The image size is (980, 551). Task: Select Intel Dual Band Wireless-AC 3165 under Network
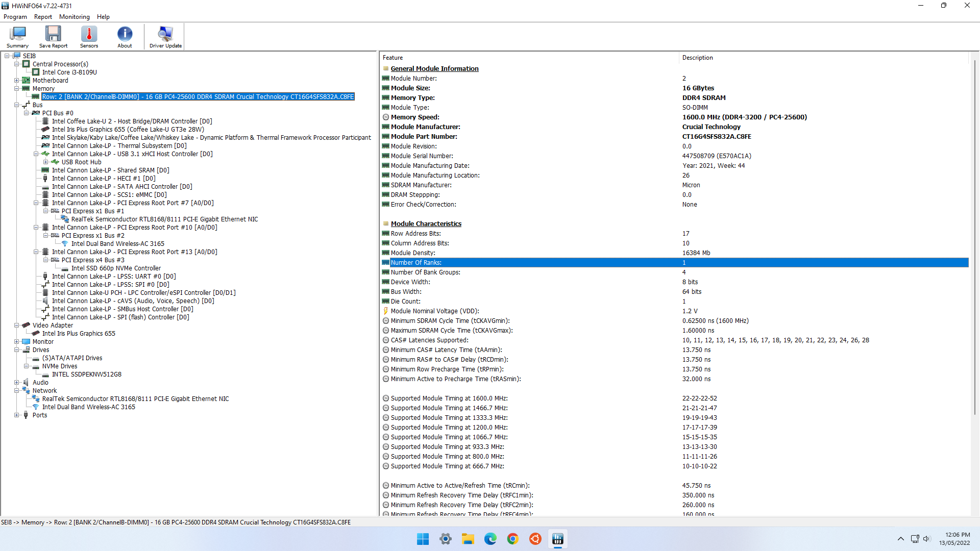(89, 407)
